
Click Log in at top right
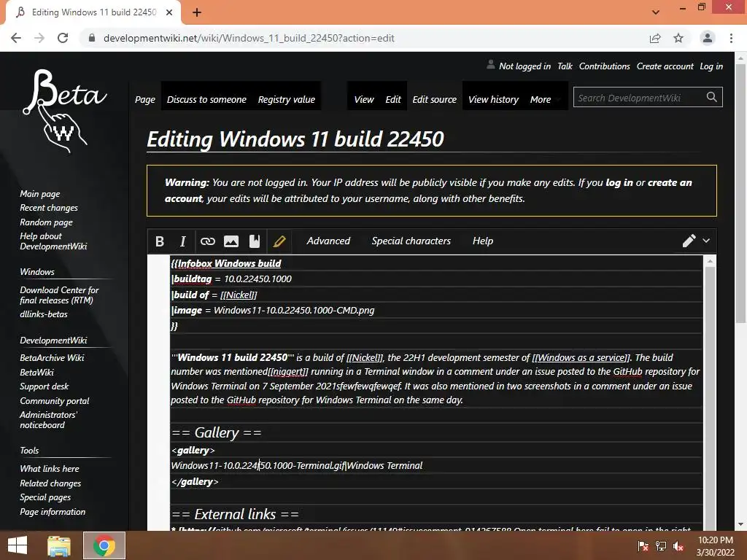tap(711, 66)
